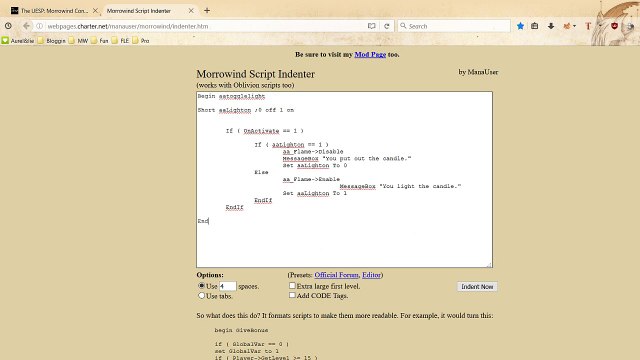Click the 'Set aaLighton To 1' line
This screenshot has width=640, height=360.
click(315, 193)
